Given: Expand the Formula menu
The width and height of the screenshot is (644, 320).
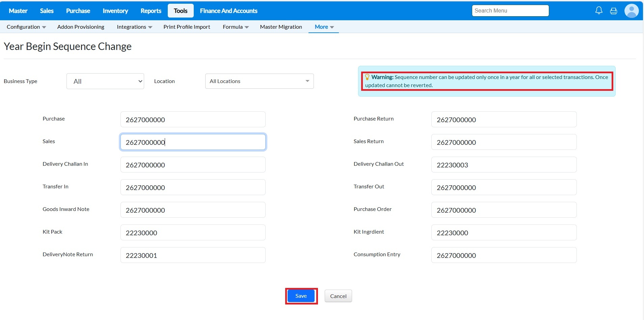Looking at the screenshot, I should [236, 27].
